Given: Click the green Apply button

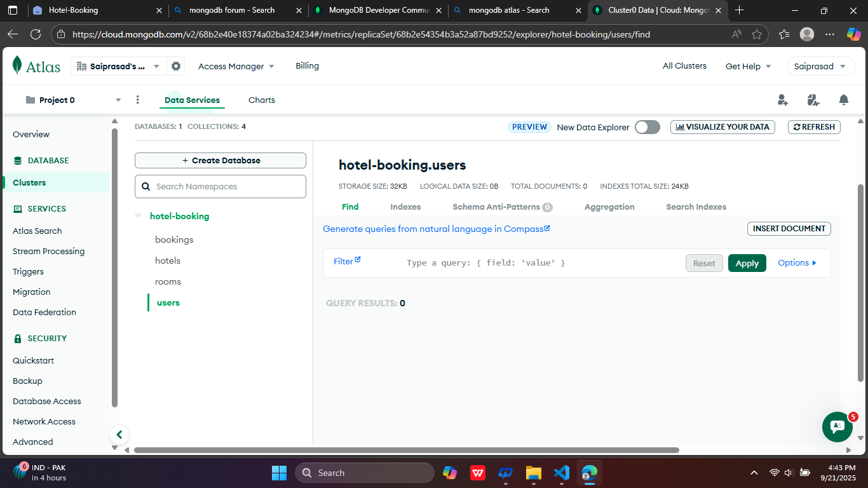Looking at the screenshot, I should coord(747,263).
